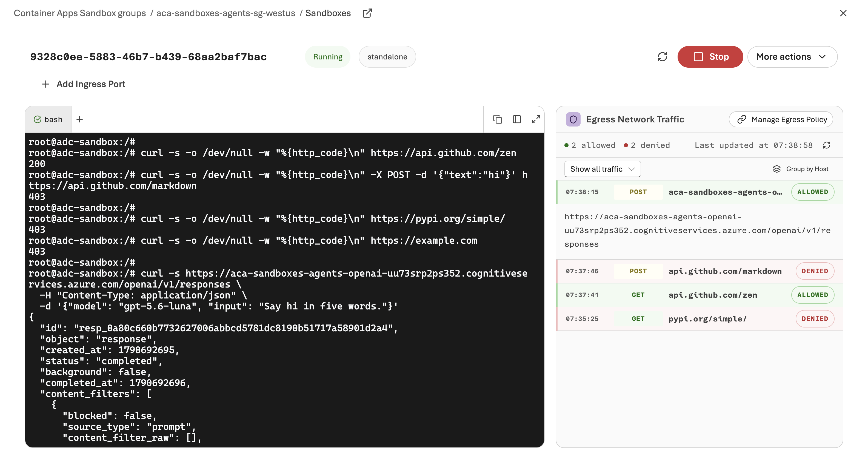Close the sandbox panel

click(x=843, y=13)
